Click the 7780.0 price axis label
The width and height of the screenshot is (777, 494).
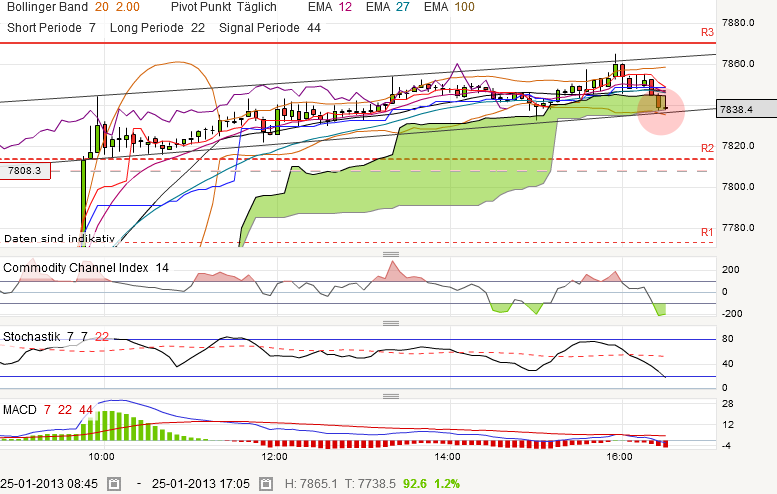(x=738, y=228)
